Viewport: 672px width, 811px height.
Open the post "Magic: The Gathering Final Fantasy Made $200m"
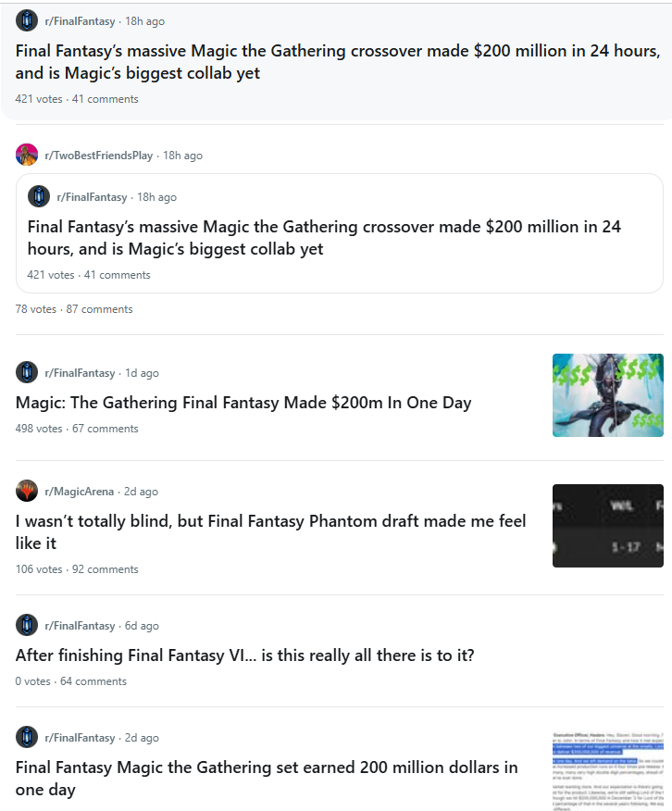[243, 403]
